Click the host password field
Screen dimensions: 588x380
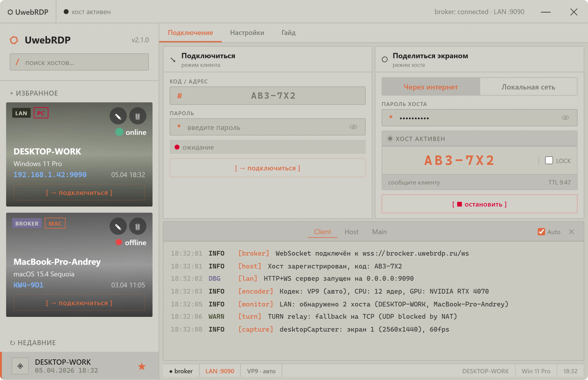479,118
